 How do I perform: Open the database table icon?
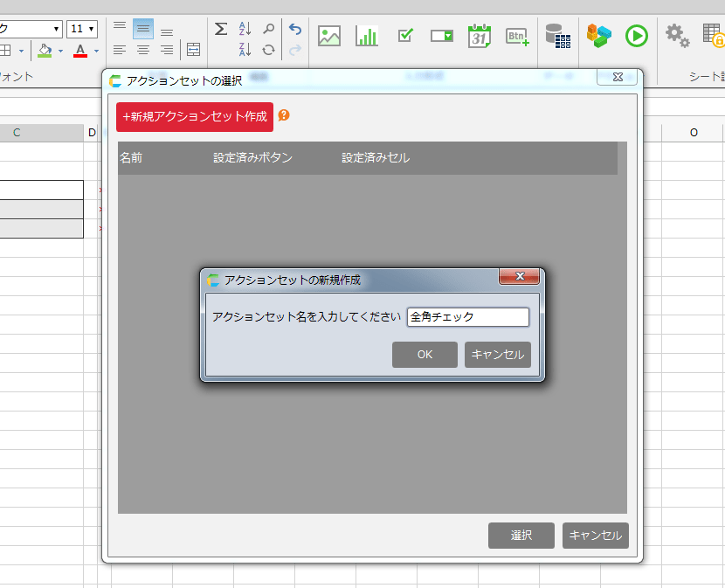click(x=557, y=36)
